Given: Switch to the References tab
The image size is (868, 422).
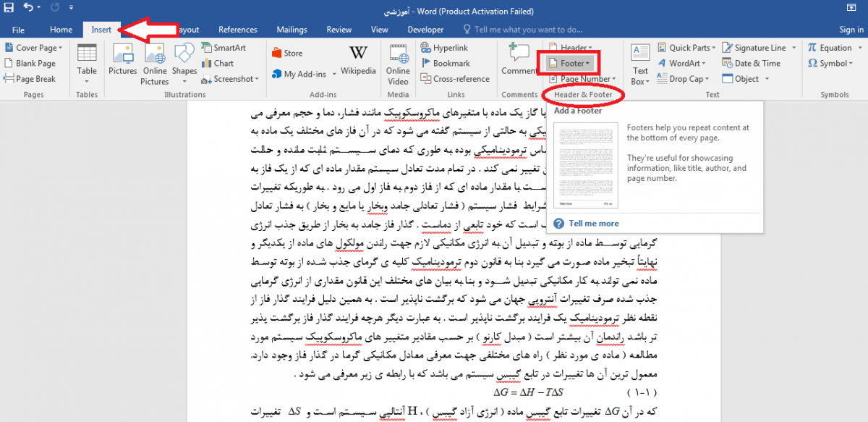Looking at the screenshot, I should point(237,30).
